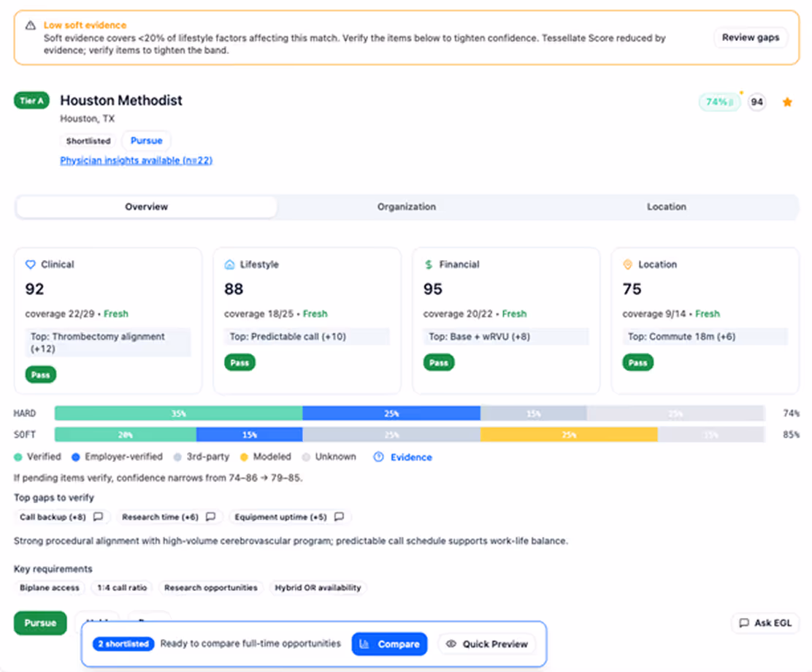Switch to the Location tab
Viewport: 812px width, 672px height.
(x=667, y=207)
